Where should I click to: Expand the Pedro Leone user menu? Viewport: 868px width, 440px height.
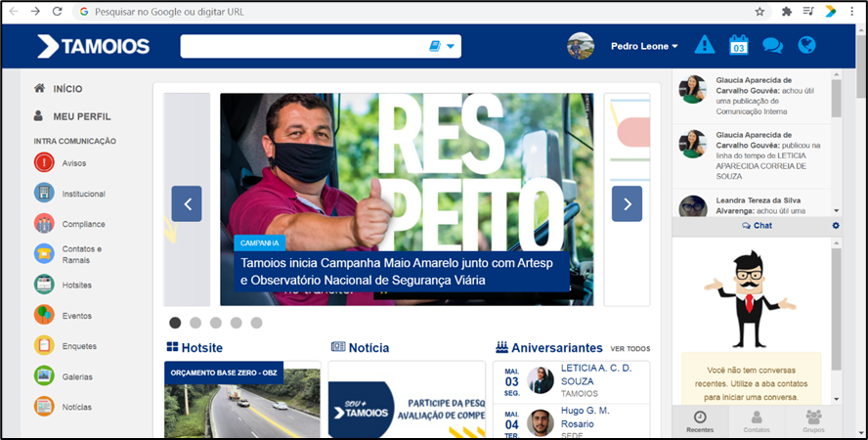click(x=644, y=46)
